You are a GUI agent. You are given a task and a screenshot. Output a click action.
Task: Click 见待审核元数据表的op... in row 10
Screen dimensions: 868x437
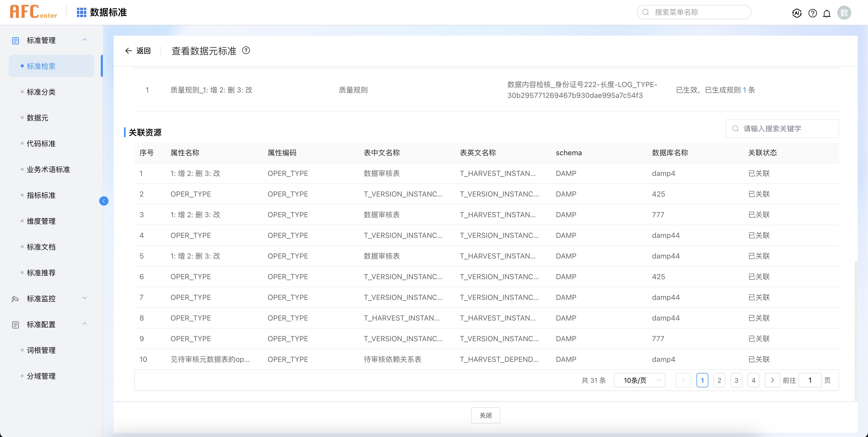coord(210,360)
